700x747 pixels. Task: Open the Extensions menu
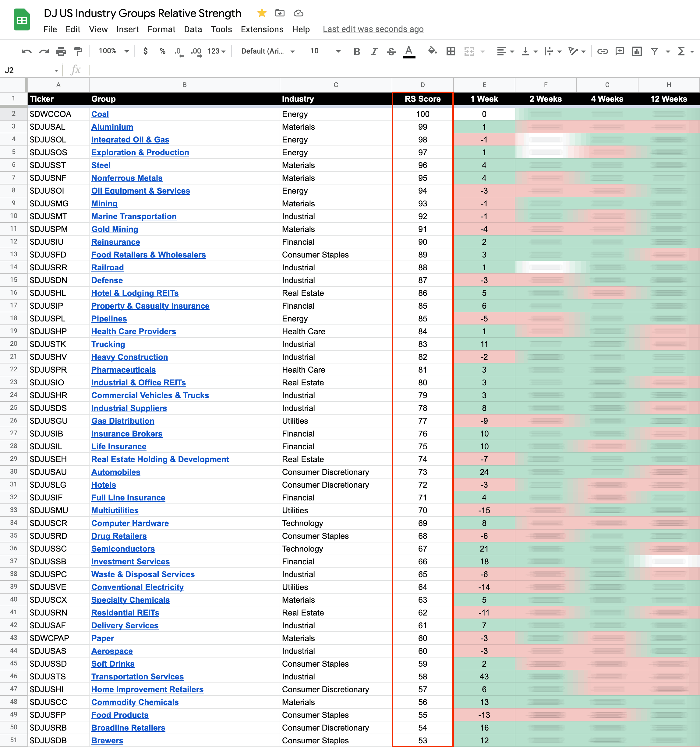[x=262, y=29]
